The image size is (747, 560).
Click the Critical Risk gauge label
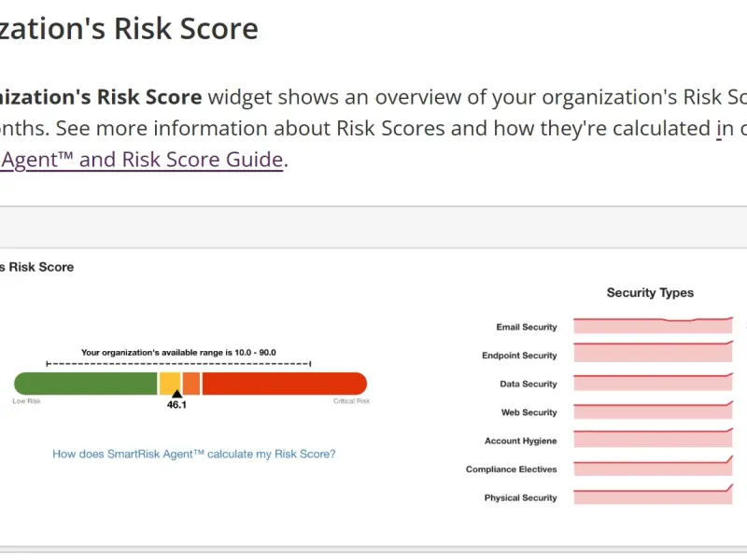352,401
